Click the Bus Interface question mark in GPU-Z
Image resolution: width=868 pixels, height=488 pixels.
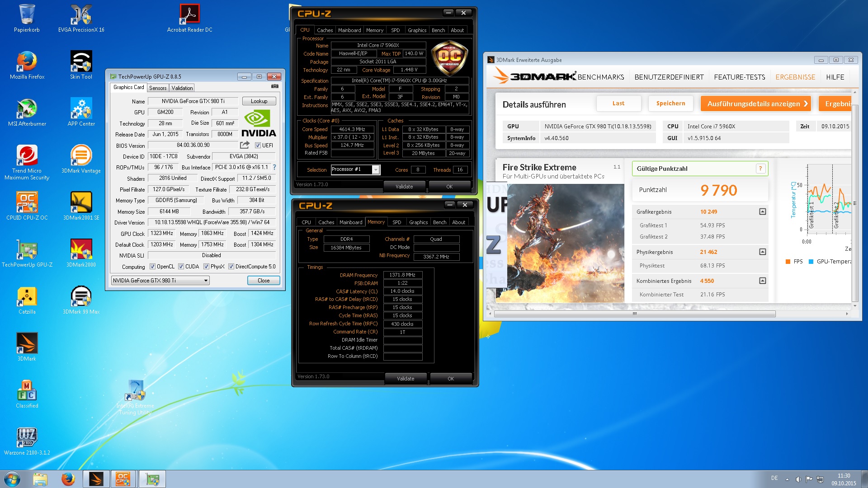click(274, 167)
